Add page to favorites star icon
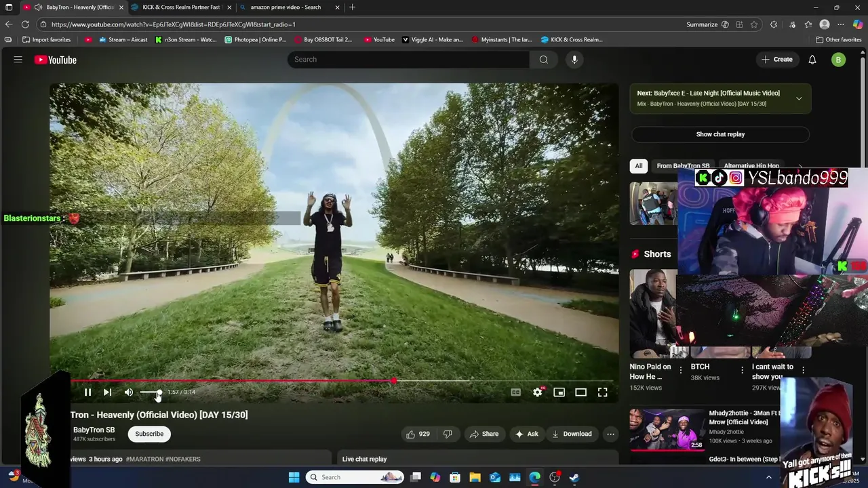This screenshot has width=868, height=488. click(x=754, y=24)
